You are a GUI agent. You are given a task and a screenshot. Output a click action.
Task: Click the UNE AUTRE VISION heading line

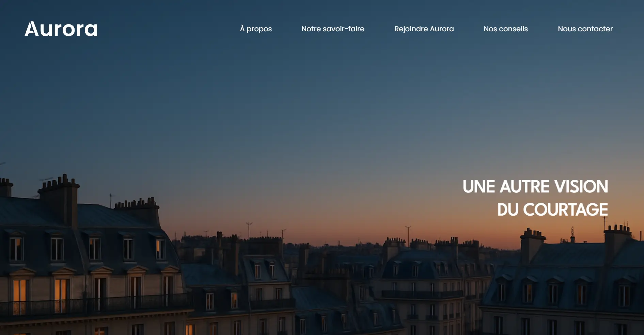[535, 186]
